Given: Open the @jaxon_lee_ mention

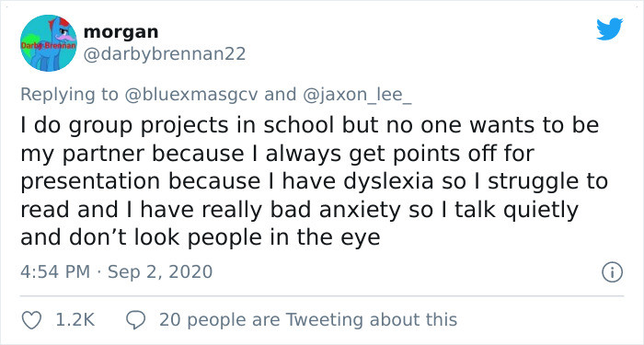Looking at the screenshot, I should tap(357, 95).
